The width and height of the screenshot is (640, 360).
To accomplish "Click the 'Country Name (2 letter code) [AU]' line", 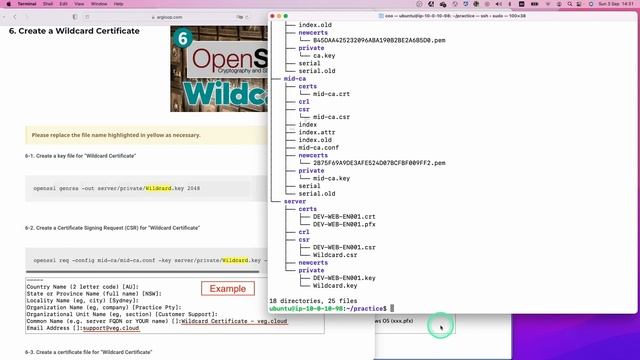I will [82, 287].
